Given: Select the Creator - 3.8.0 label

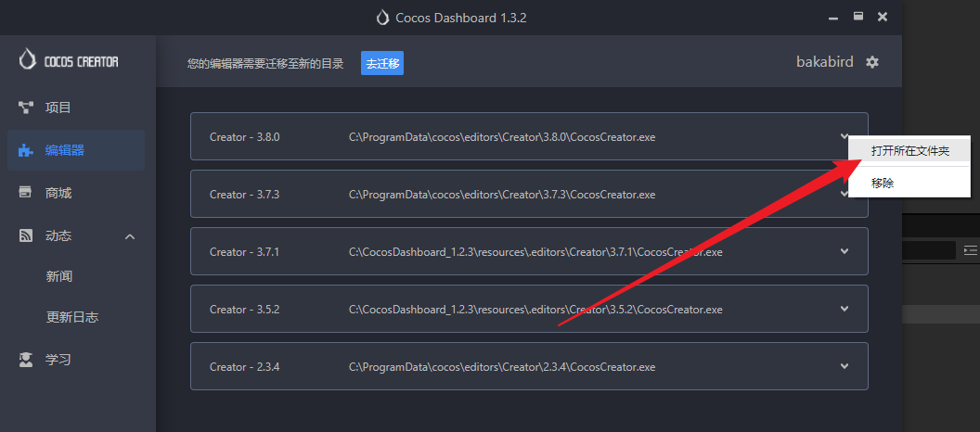Looking at the screenshot, I should [x=244, y=137].
